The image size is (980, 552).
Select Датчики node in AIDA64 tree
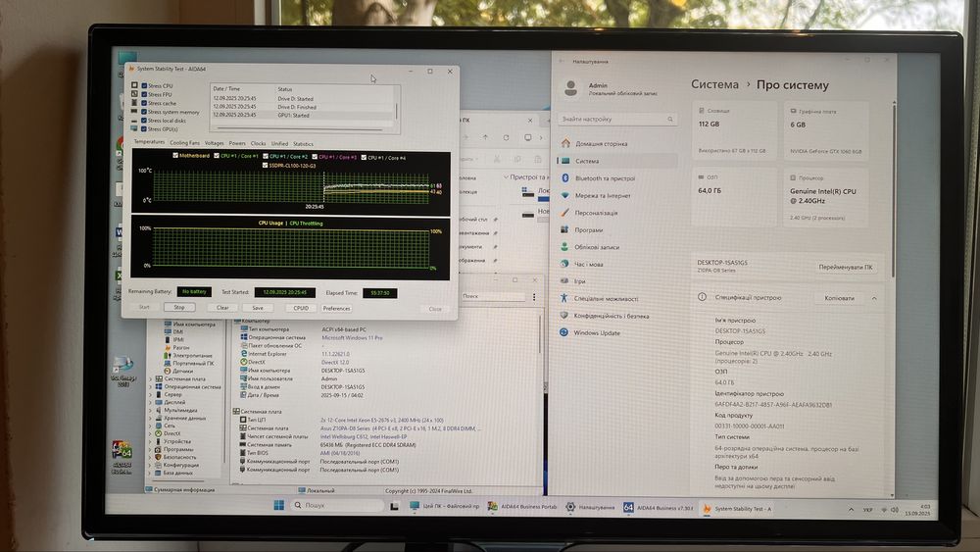[182, 371]
